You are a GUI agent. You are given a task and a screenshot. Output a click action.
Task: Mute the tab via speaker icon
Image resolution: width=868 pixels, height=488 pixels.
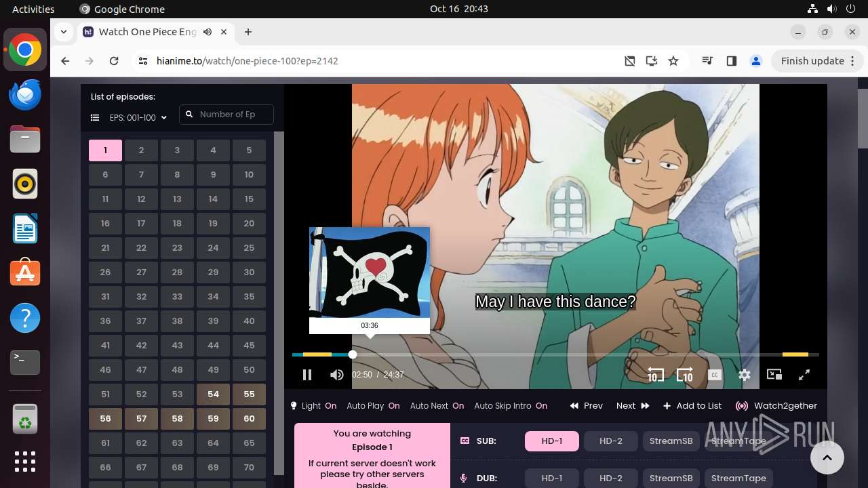[208, 32]
